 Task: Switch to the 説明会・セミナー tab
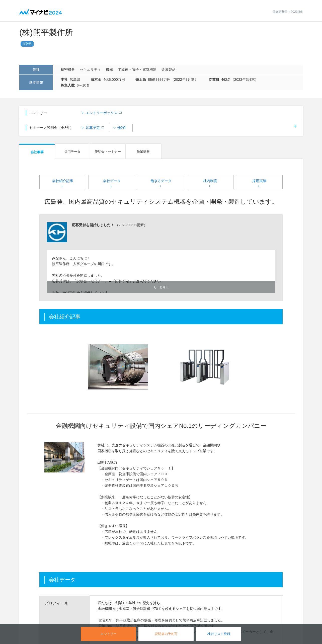pos(108,151)
